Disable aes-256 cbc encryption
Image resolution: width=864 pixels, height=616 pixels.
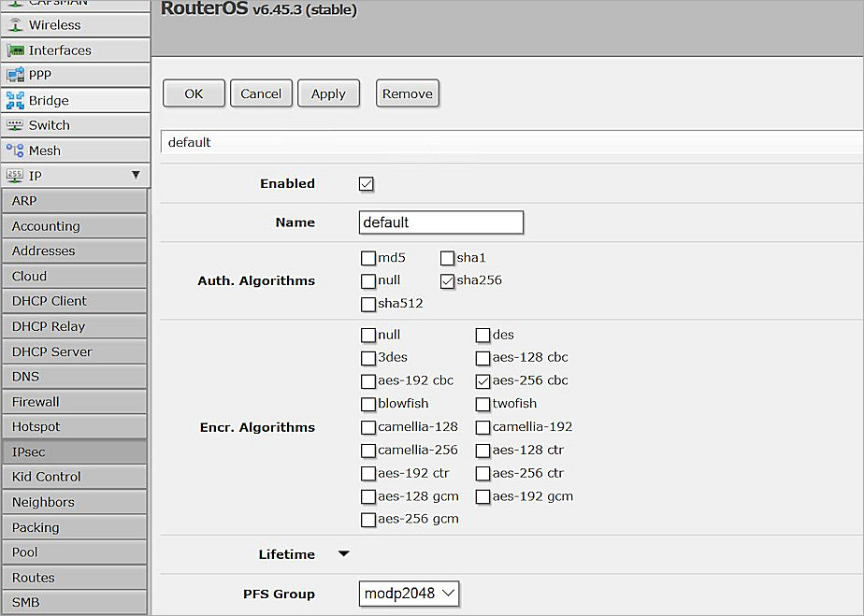[482, 380]
